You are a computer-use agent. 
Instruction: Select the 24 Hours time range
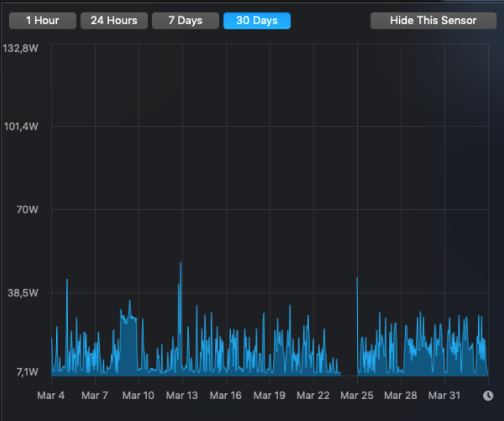coord(114,21)
